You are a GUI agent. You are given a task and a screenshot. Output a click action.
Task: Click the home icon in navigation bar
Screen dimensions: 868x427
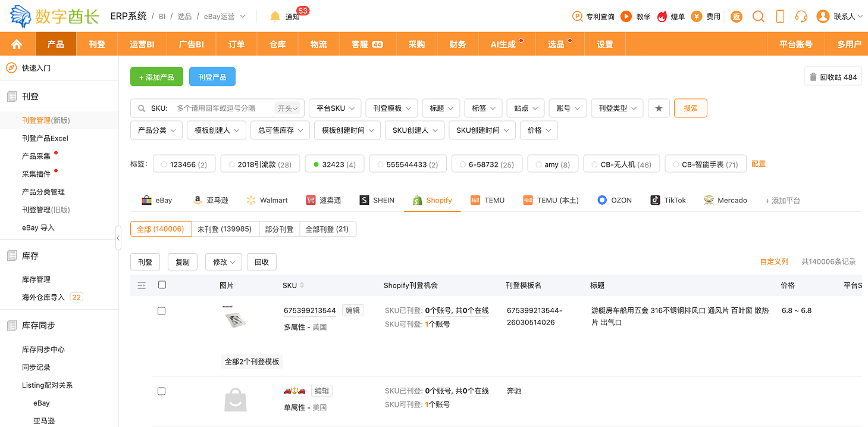coord(17,44)
